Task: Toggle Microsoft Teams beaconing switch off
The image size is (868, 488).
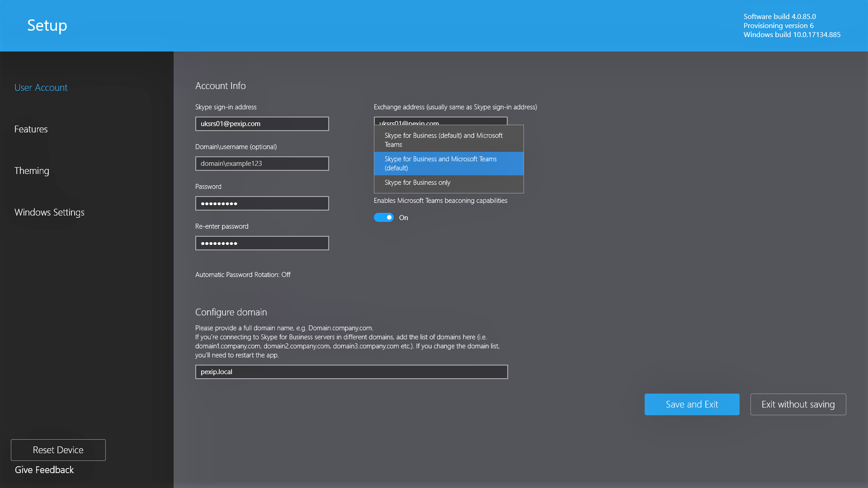Action: [384, 218]
